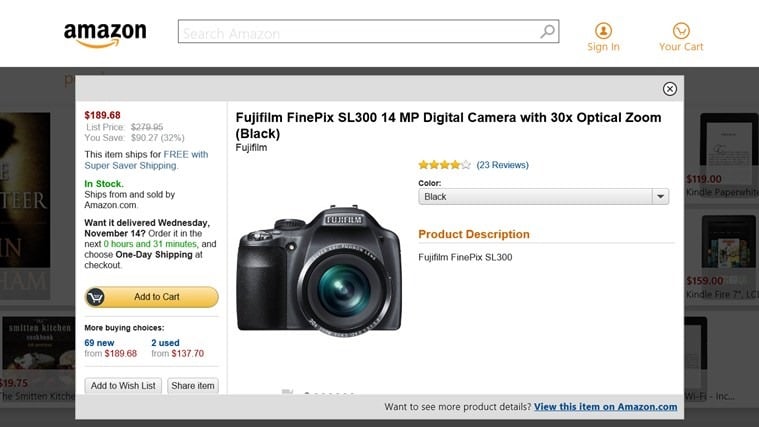Click the Share item button
This screenshot has width=759, height=427.
pos(193,386)
